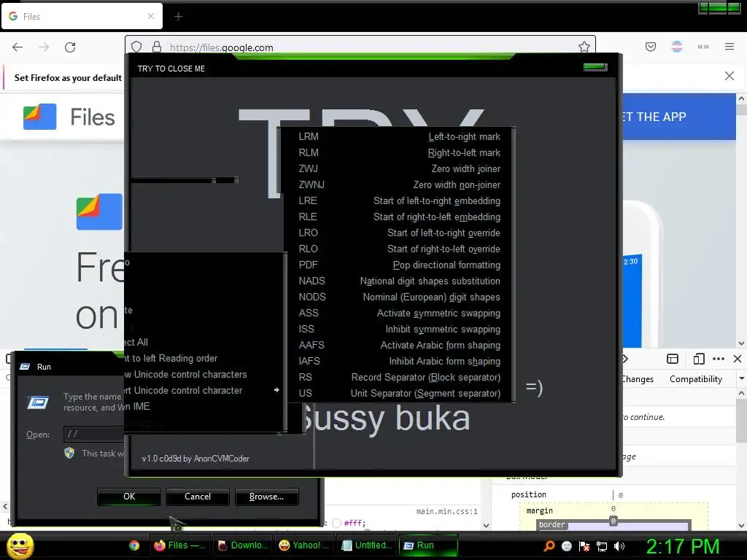
Task: Switch to Untitled Notepad taskbar button
Action: (367, 545)
